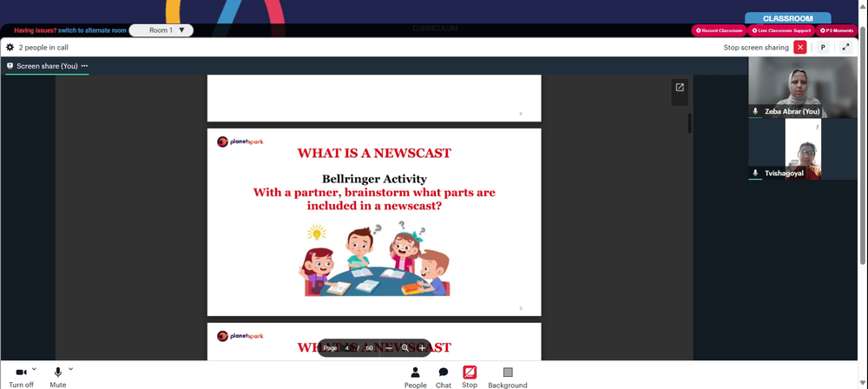Open call settings gear icon
Screen dimensions: 868x389
pos(10,48)
